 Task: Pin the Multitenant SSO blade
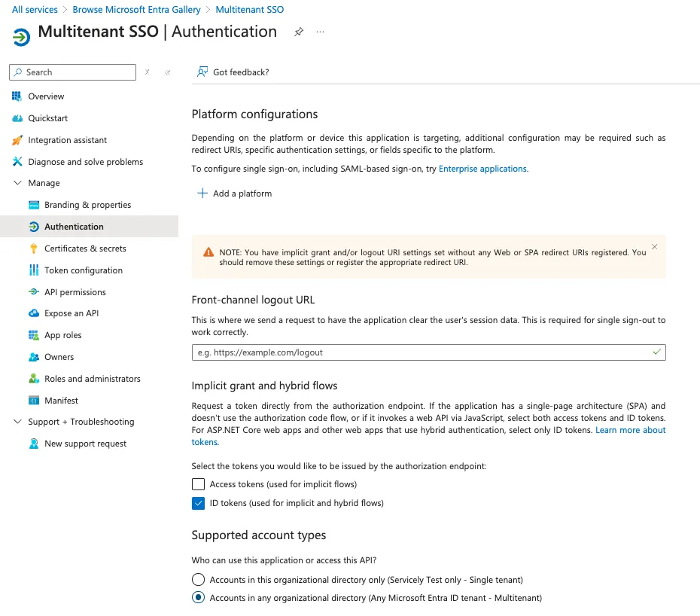[x=299, y=32]
